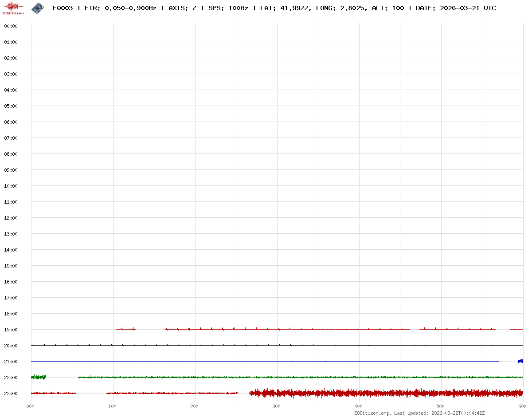This screenshot has height=417, width=532.
Task: Open the EQCitizen.org footer link
Action: 373,413
